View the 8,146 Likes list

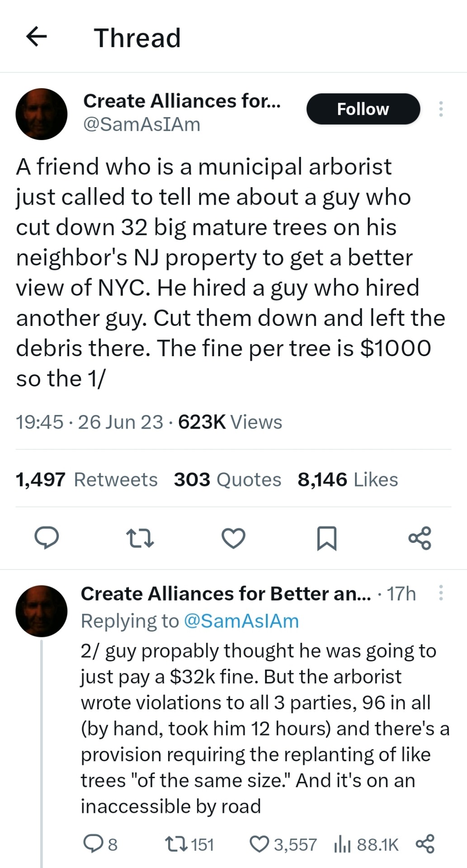pyautogui.click(x=348, y=480)
